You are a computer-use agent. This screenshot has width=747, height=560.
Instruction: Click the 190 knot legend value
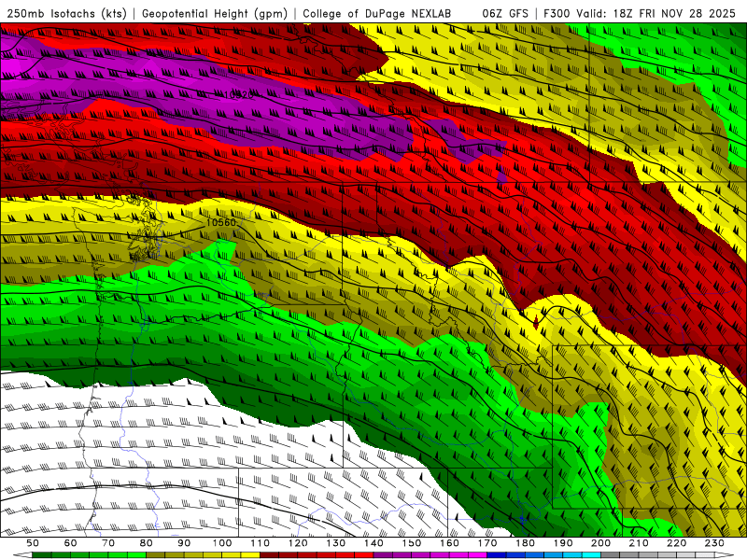click(563, 543)
